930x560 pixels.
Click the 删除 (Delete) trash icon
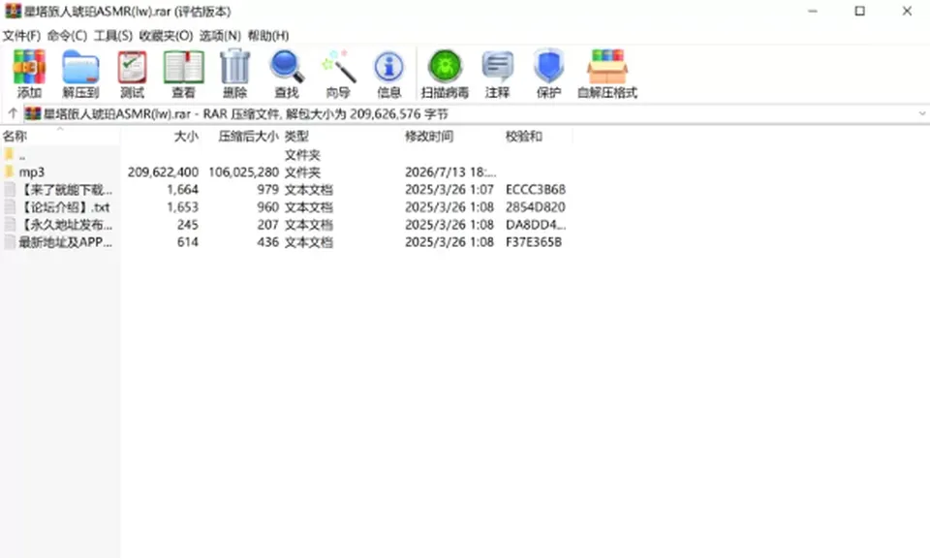tap(234, 74)
